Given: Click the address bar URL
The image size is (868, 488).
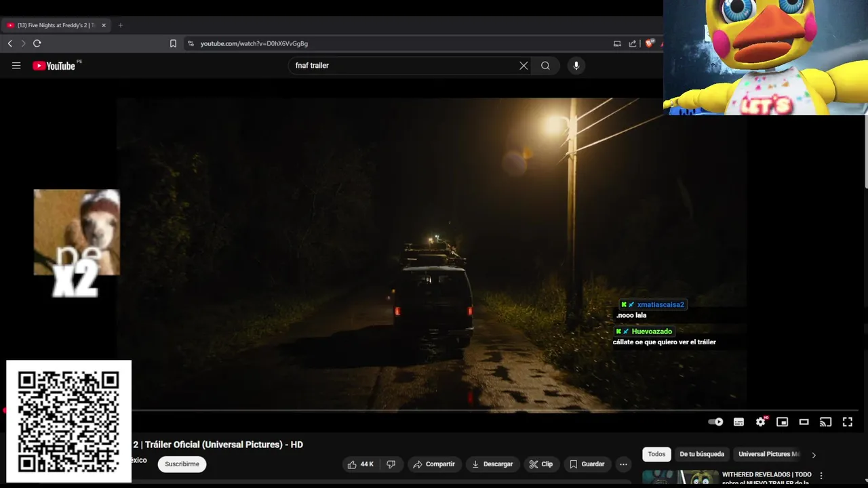Looking at the screenshot, I should [254, 43].
